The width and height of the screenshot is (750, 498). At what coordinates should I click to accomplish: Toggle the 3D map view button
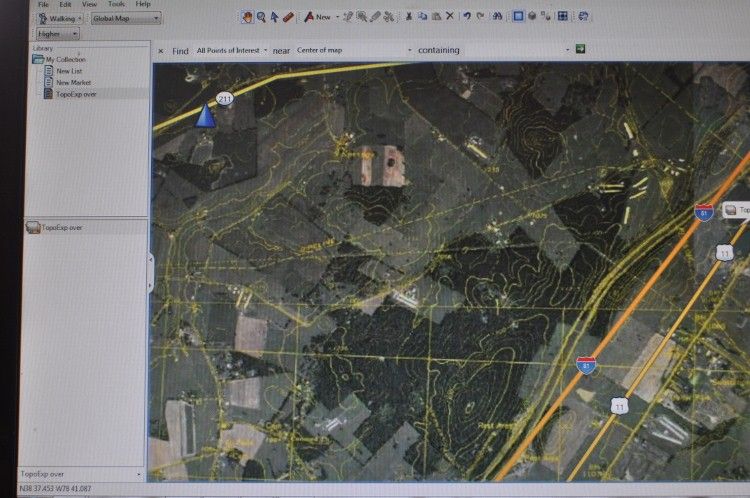532,17
